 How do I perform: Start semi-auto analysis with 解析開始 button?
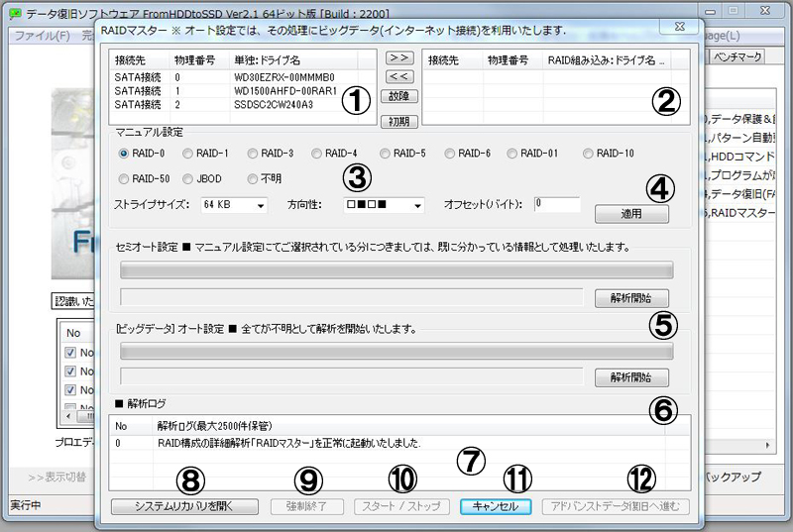click(631, 298)
